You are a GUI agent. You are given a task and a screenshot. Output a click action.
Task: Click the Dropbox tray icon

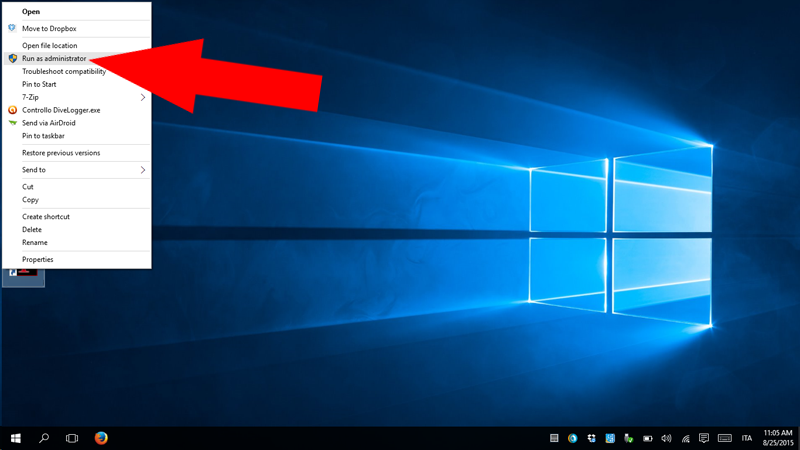[591, 438]
